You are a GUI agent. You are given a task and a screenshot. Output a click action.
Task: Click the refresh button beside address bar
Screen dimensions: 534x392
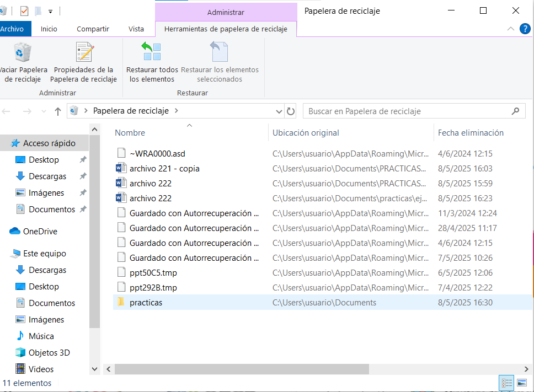(291, 111)
